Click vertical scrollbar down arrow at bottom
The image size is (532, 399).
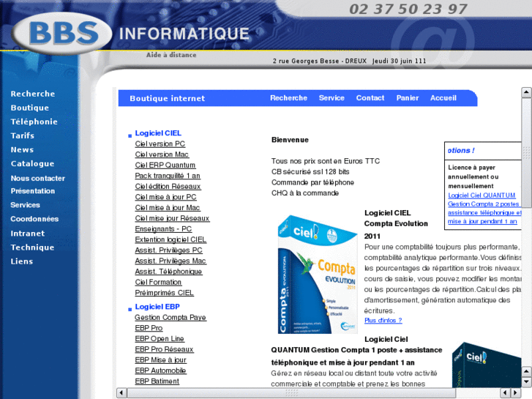[x=526, y=381]
